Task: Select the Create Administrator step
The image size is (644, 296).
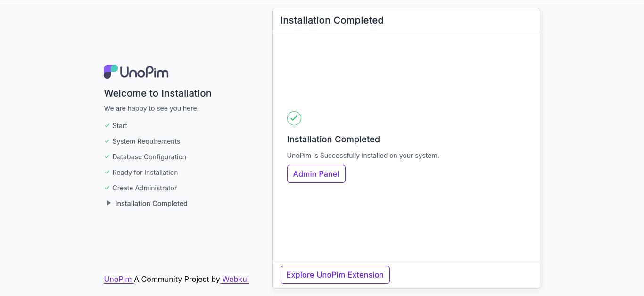Action: [x=145, y=188]
